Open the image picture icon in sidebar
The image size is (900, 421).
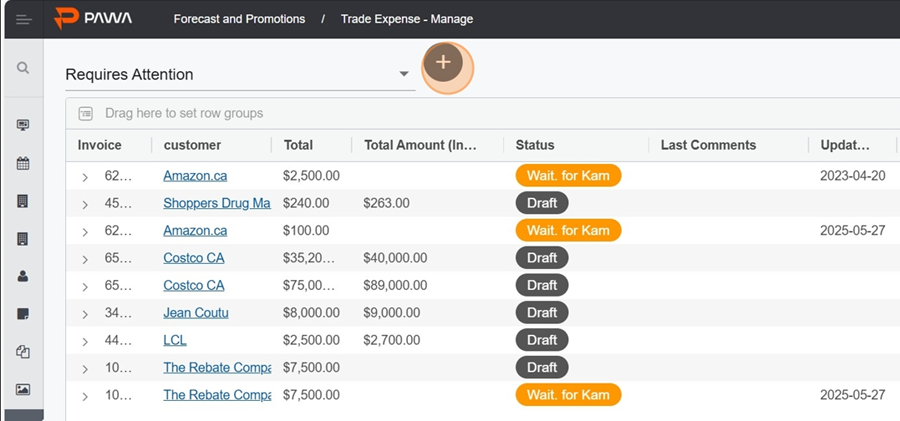click(x=23, y=389)
